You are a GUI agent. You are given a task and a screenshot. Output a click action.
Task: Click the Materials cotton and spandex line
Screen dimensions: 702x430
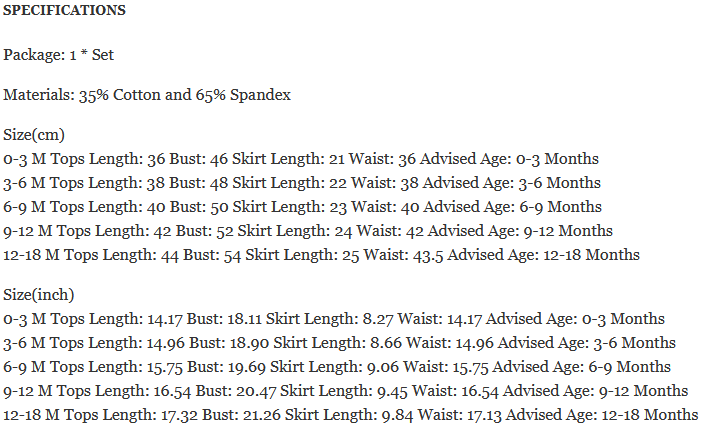[147, 95]
